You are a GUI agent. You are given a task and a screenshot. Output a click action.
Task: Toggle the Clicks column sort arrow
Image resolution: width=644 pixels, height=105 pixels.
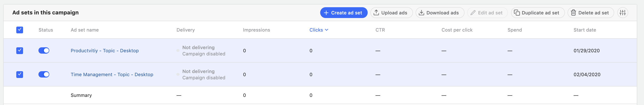[x=327, y=30]
